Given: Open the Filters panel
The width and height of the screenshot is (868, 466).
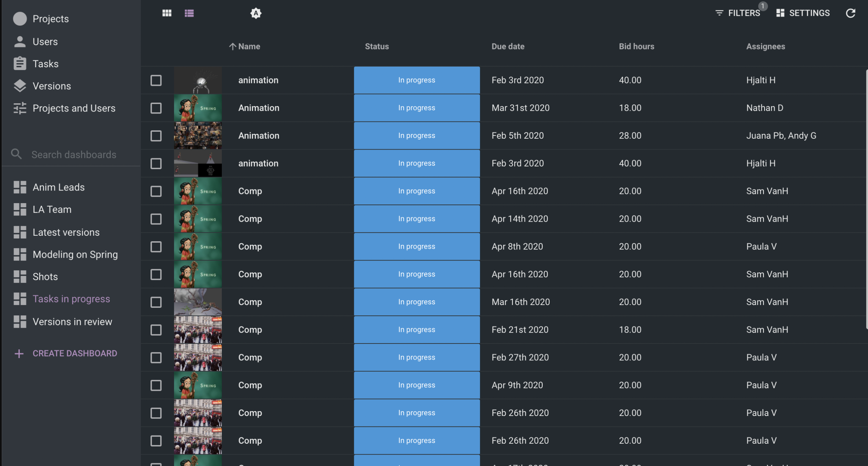Looking at the screenshot, I should pyautogui.click(x=739, y=13).
